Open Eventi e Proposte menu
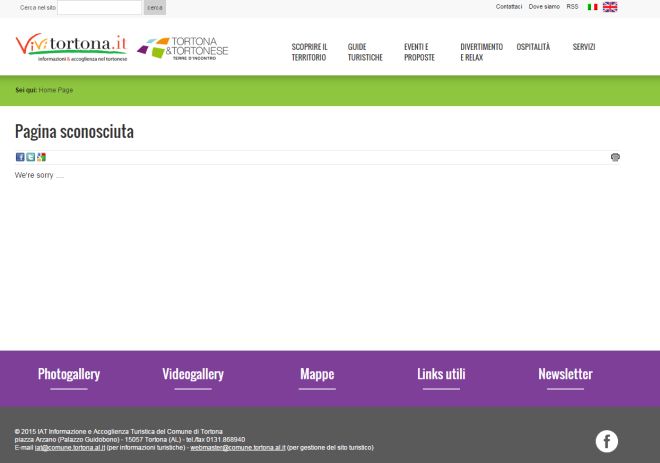Screen dimensions: 660x463 (x=419, y=52)
